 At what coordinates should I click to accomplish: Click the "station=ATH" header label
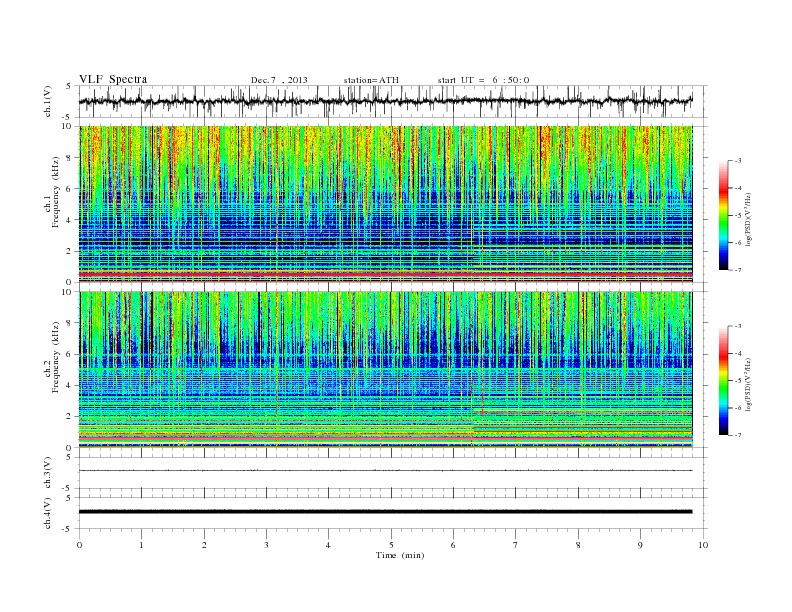pyautogui.click(x=371, y=80)
